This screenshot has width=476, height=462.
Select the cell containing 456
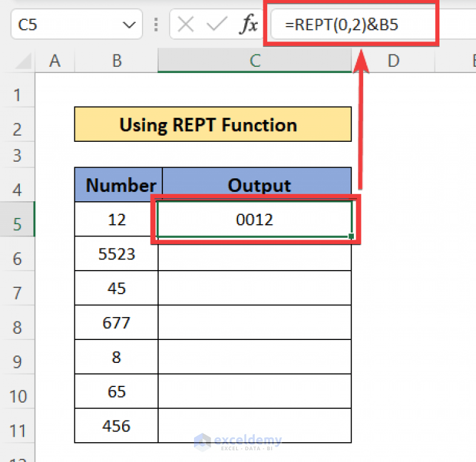click(117, 425)
